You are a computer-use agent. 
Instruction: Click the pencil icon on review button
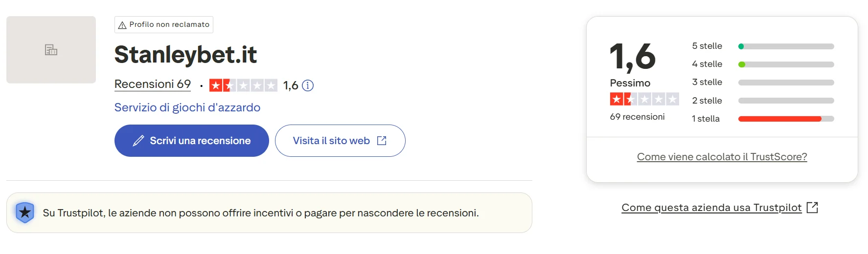coord(138,141)
